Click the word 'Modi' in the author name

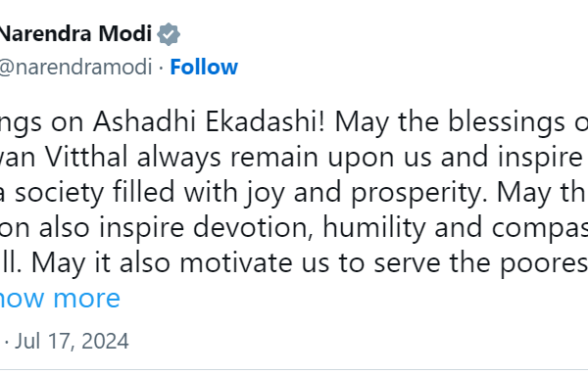pyautogui.click(x=125, y=33)
